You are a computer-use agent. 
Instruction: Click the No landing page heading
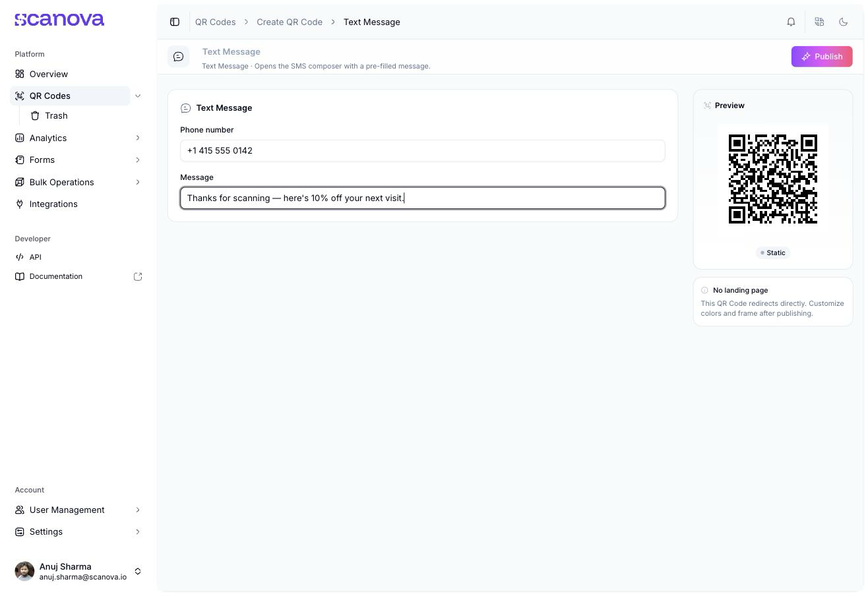(x=740, y=290)
